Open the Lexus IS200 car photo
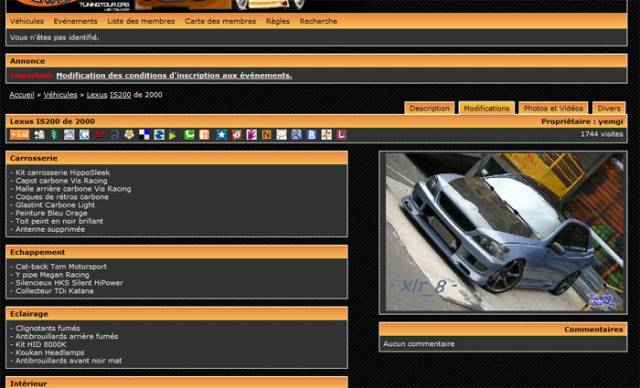The image size is (640, 388). [503, 233]
